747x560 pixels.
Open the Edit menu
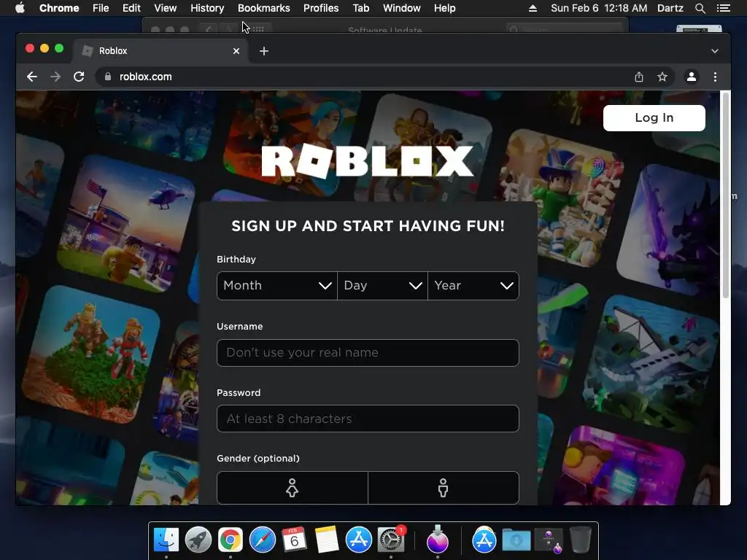[131, 8]
